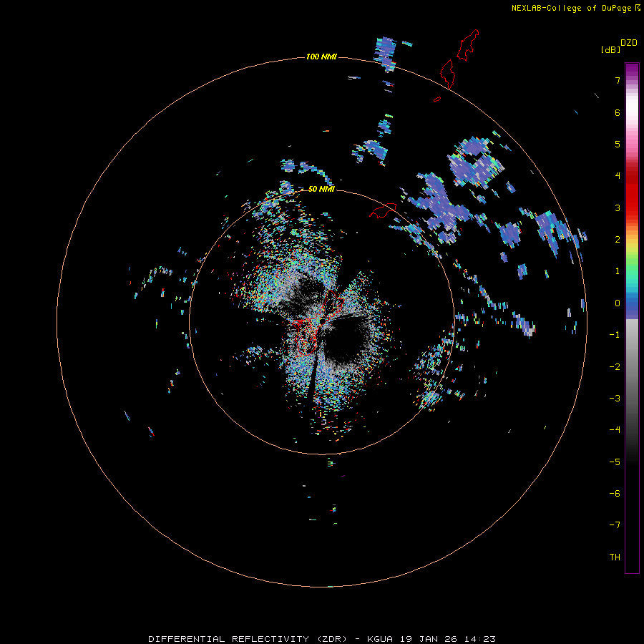Click the gray color bar at -2 dB

click(x=632, y=366)
